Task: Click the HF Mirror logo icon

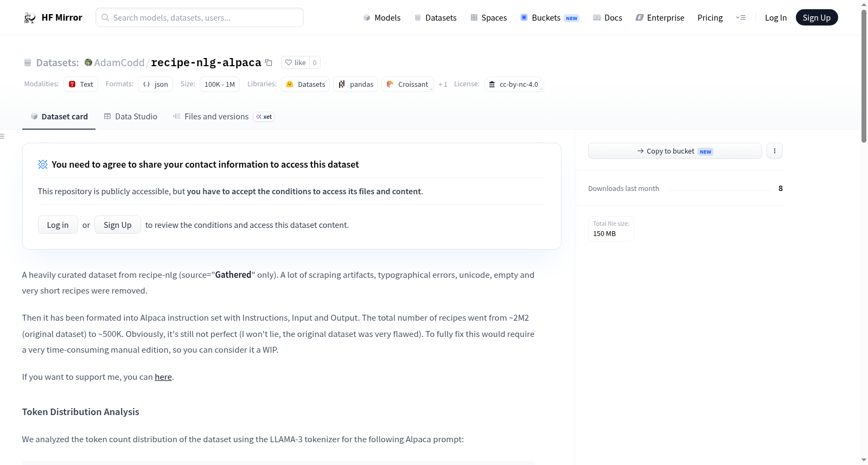Action: tap(30, 18)
